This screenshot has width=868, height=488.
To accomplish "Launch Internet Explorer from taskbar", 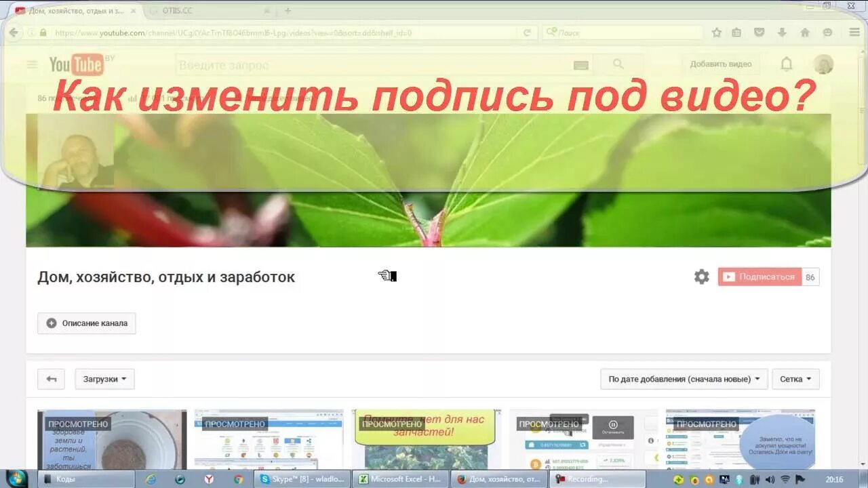I will pyautogui.click(x=151, y=479).
